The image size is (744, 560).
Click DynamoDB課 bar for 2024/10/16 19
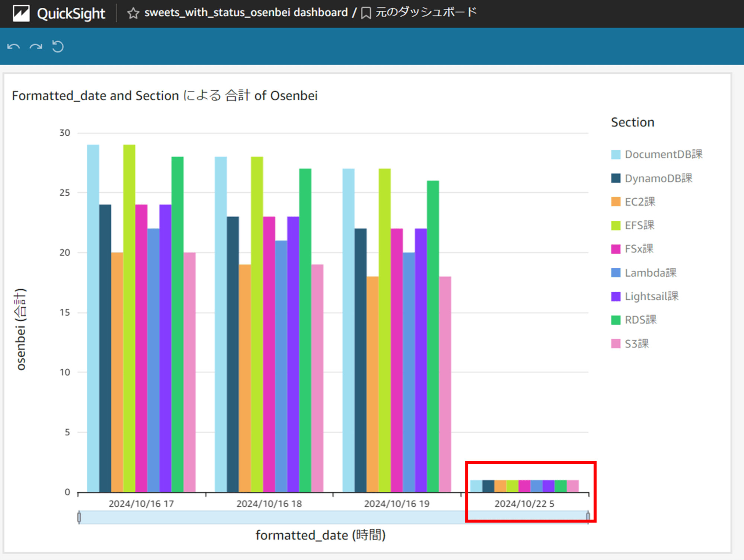click(x=360, y=360)
